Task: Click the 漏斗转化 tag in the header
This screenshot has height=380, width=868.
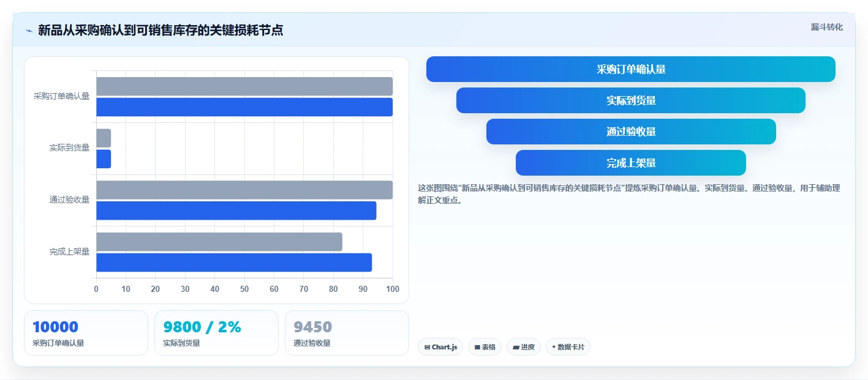Action: tap(826, 27)
